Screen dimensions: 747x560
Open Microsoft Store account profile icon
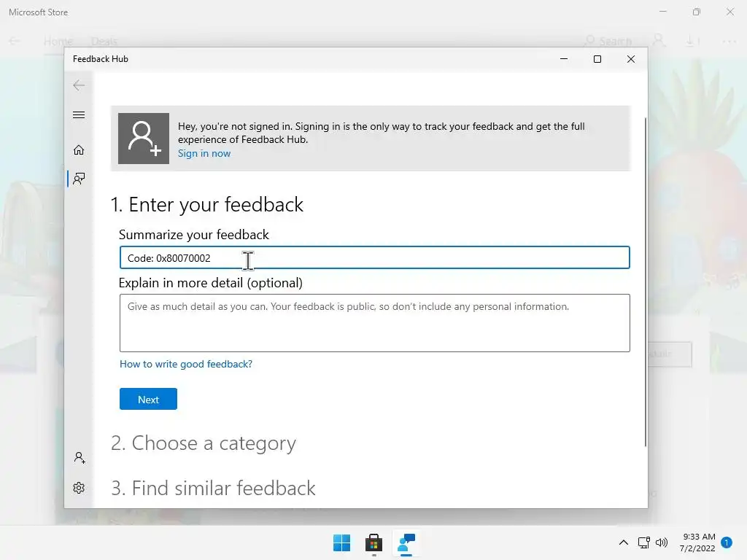[x=659, y=41]
